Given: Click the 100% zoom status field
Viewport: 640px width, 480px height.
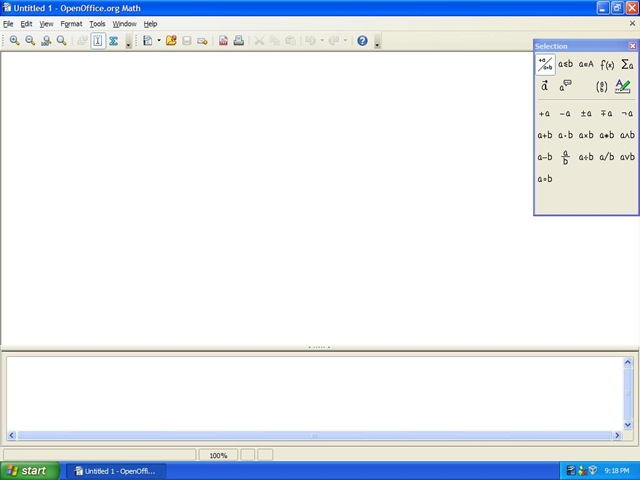Looking at the screenshot, I should (x=218, y=456).
